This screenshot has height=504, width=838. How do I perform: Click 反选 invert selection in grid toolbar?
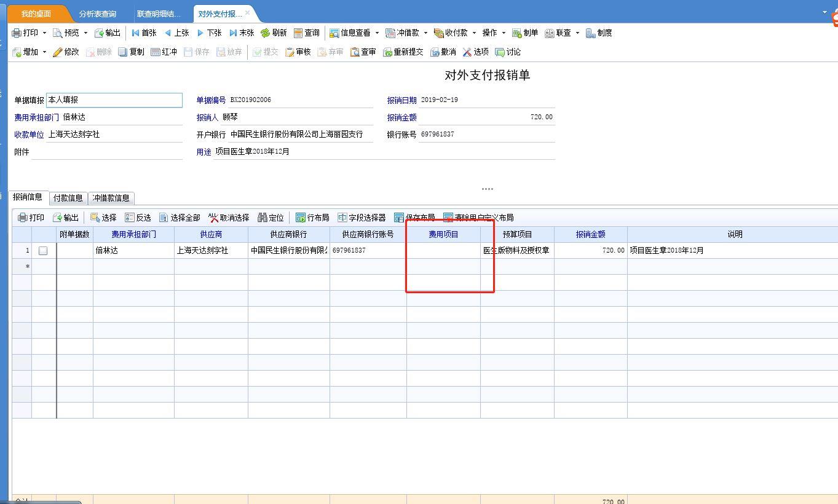(x=138, y=218)
